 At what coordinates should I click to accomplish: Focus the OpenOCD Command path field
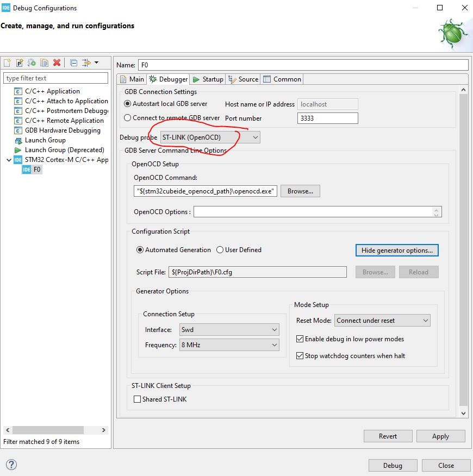(x=206, y=191)
